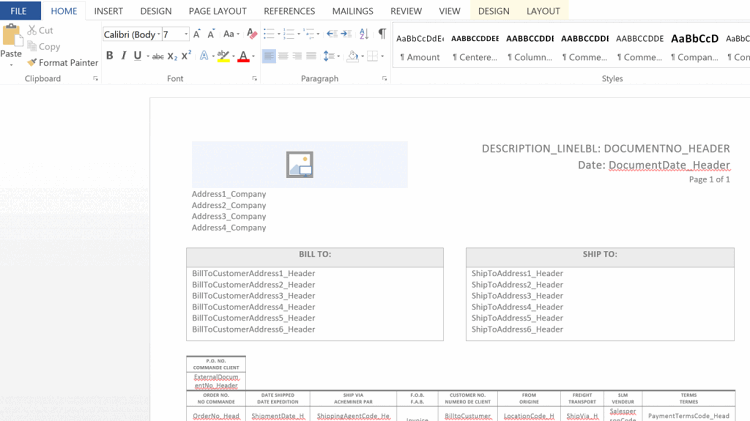Image resolution: width=750 pixels, height=421 pixels.
Task: Select the Format Painter tool
Action: [x=62, y=62]
